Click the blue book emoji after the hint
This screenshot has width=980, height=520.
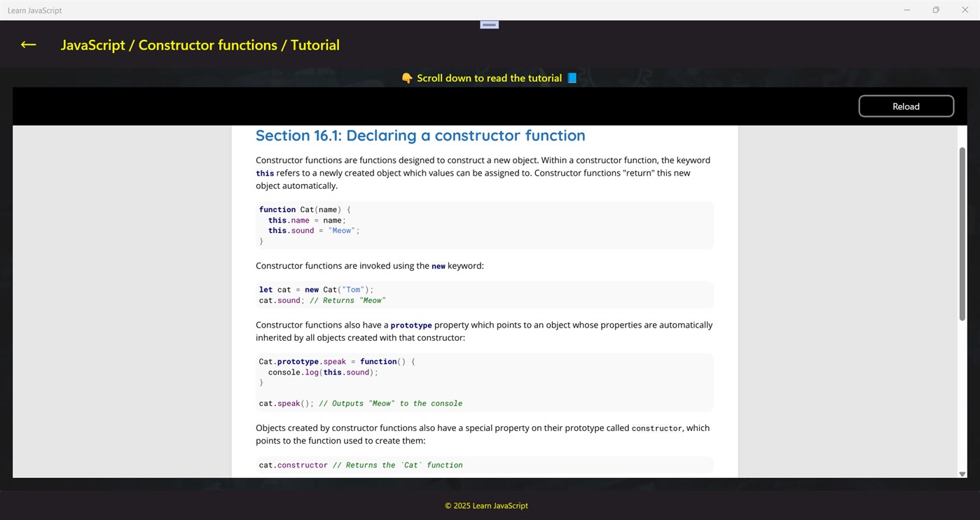(x=572, y=78)
